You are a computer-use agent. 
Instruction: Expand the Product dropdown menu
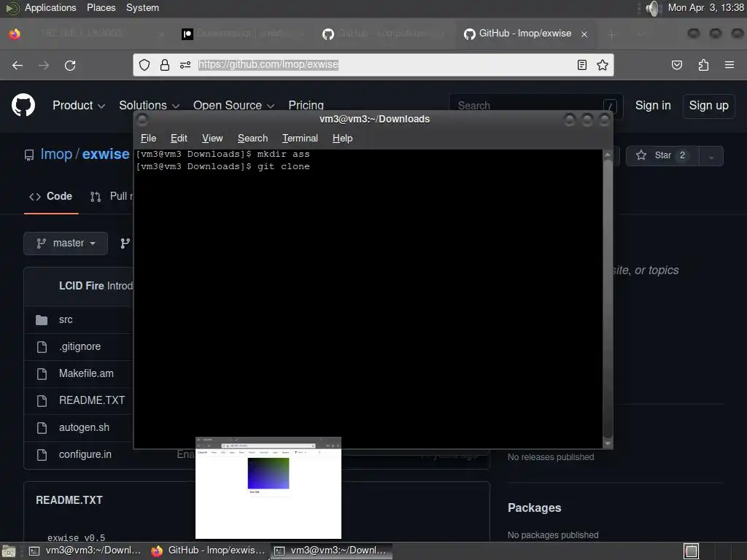(79, 105)
